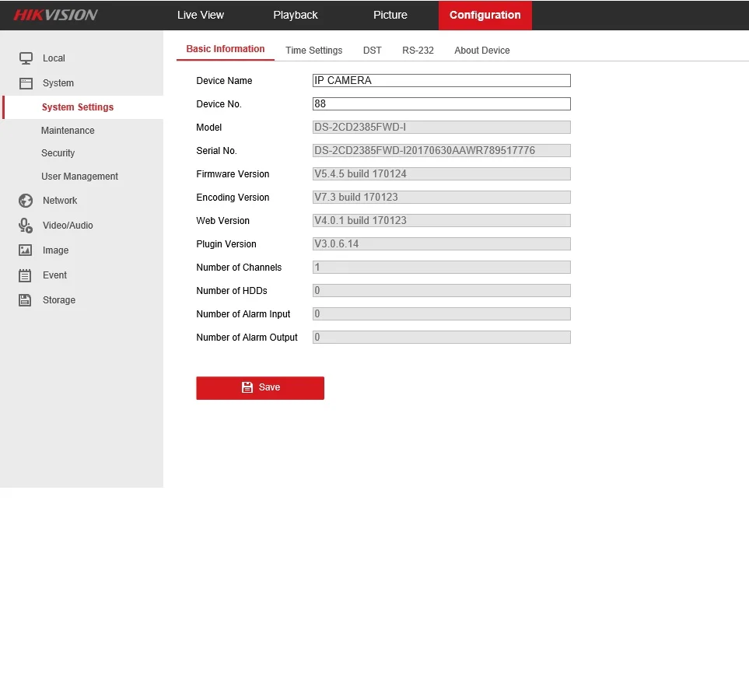Click the Firmware Version label
Image resolution: width=749 pixels, height=700 pixels.
233,174
